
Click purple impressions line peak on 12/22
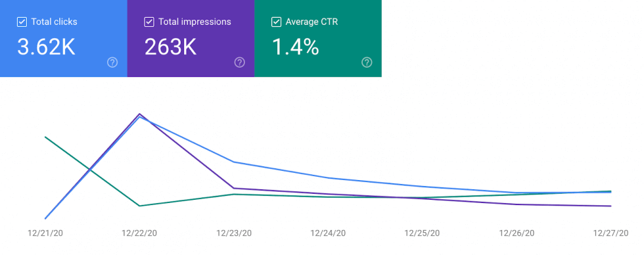pos(139,114)
